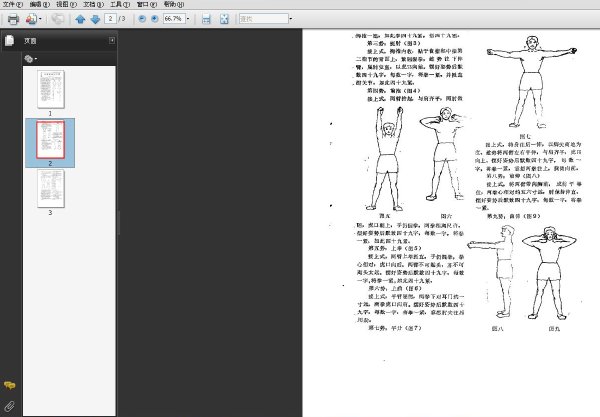Zoom out with the minus button
The image size is (600, 417).
coord(142,18)
